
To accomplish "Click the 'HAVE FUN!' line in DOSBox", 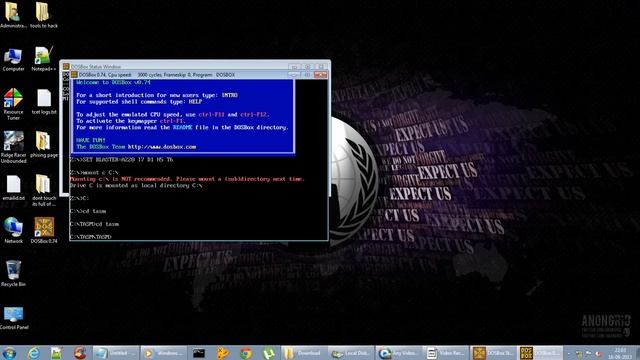I will (91, 140).
